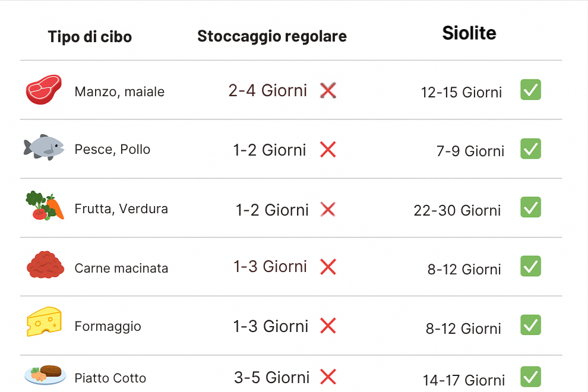Click the red steak icon
Viewport: 588px width, 392px height.
point(44,90)
